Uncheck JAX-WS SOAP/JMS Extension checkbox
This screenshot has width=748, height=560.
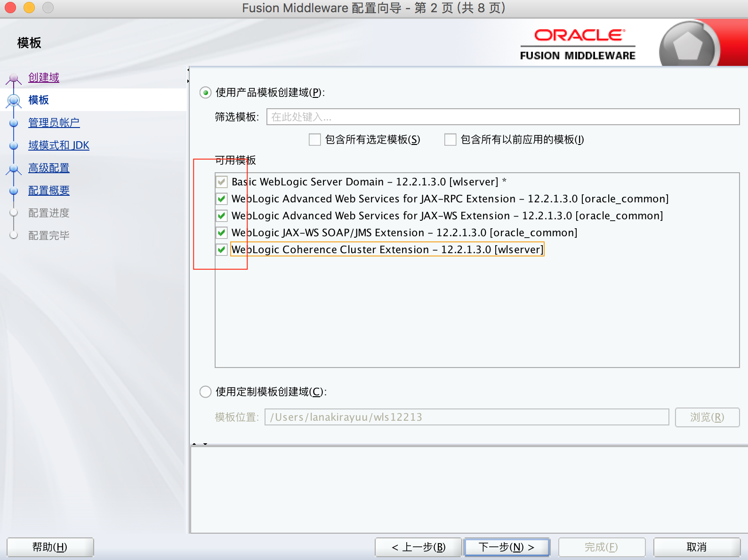[x=222, y=233]
